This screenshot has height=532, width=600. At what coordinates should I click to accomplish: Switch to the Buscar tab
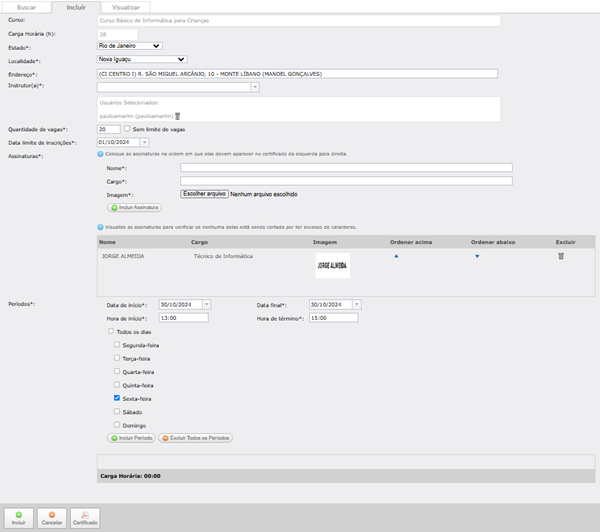point(27,7)
